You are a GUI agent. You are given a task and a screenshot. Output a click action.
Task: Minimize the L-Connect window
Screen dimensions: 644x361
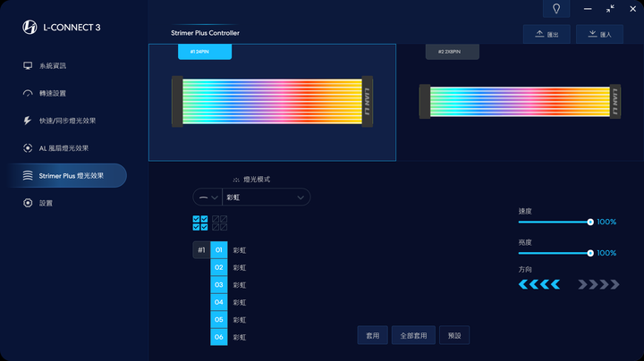[x=588, y=9]
